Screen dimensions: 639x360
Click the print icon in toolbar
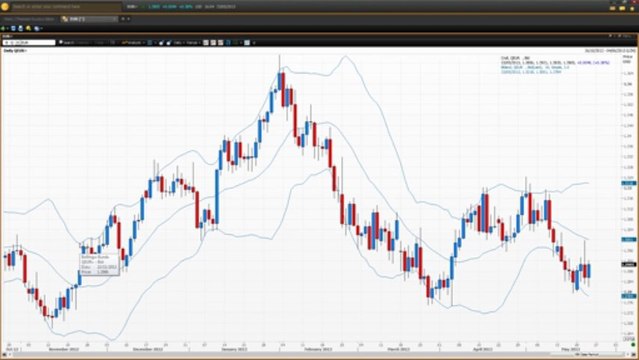pyautogui.click(x=20, y=29)
